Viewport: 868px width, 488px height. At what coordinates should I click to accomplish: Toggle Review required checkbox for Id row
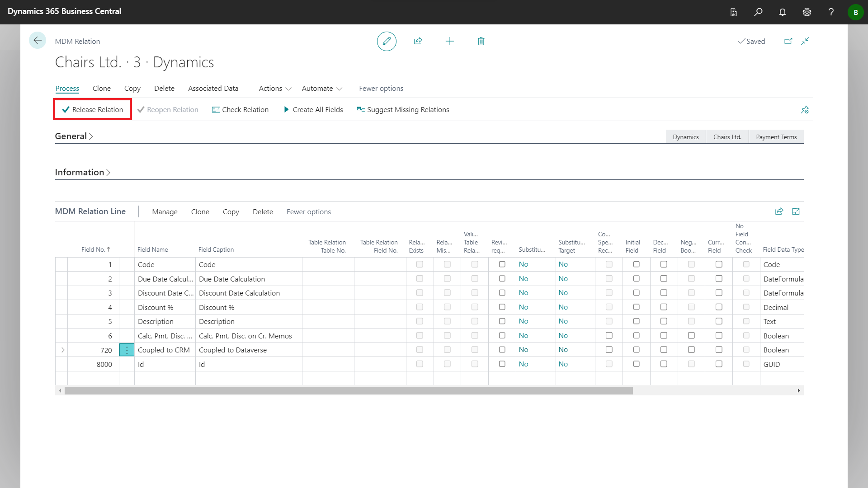coord(502,364)
